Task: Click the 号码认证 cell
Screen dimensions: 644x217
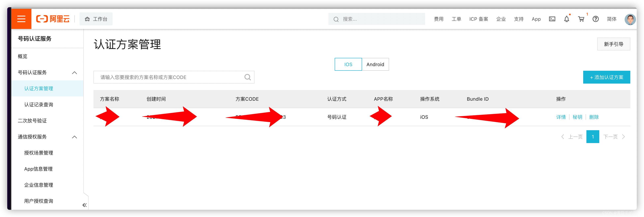Action: [x=337, y=117]
